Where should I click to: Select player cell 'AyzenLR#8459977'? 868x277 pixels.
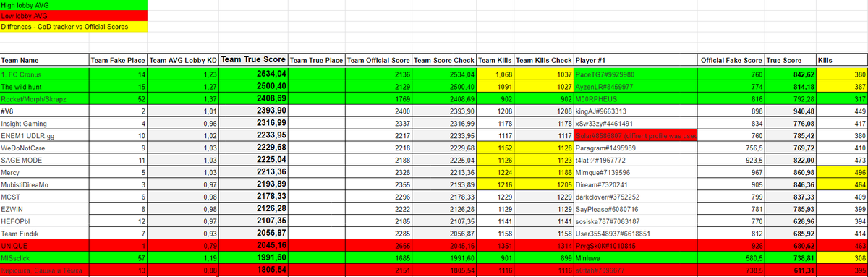point(636,86)
